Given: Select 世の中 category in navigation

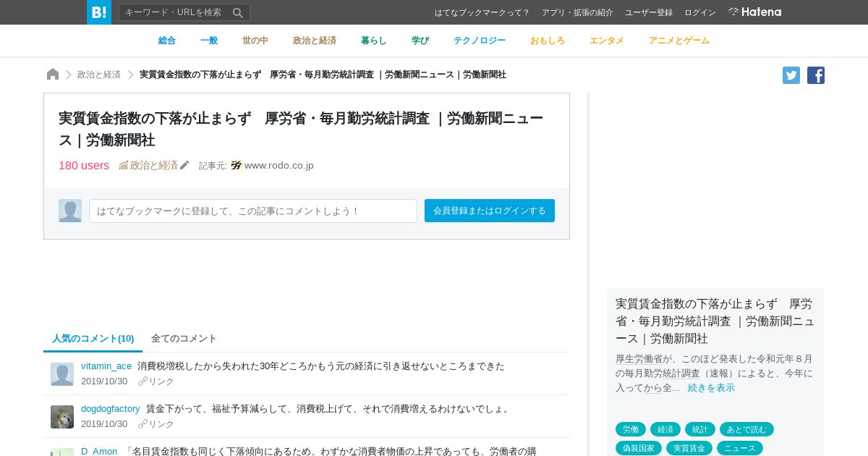Looking at the screenshot, I should 255,41.
